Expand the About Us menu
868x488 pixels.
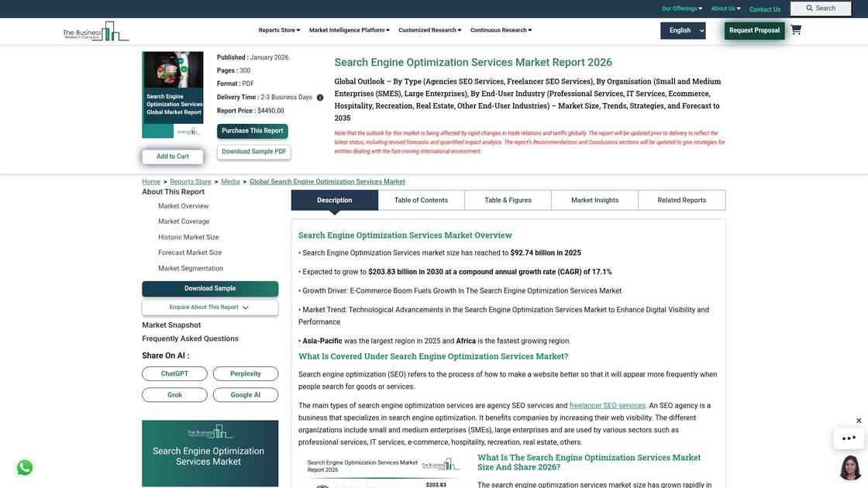(725, 9)
